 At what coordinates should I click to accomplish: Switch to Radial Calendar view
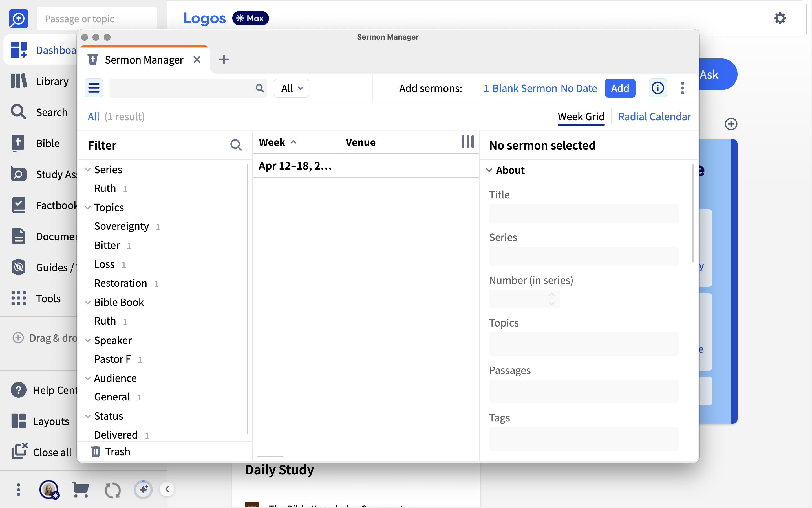pos(654,117)
